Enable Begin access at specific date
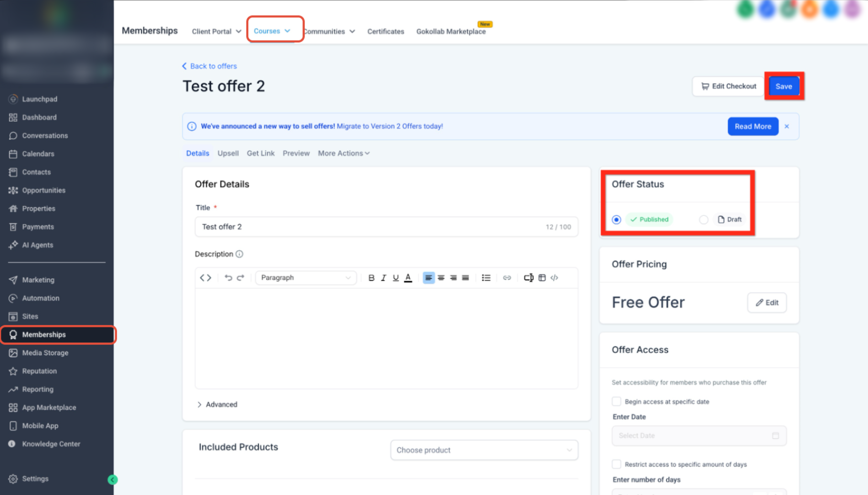The width and height of the screenshot is (868, 495). pyautogui.click(x=617, y=401)
